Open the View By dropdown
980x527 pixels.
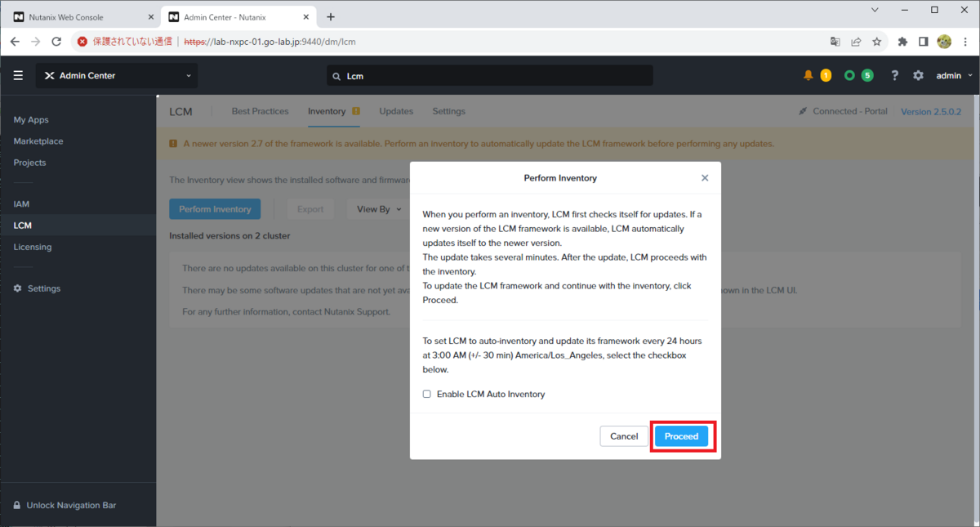(x=379, y=209)
